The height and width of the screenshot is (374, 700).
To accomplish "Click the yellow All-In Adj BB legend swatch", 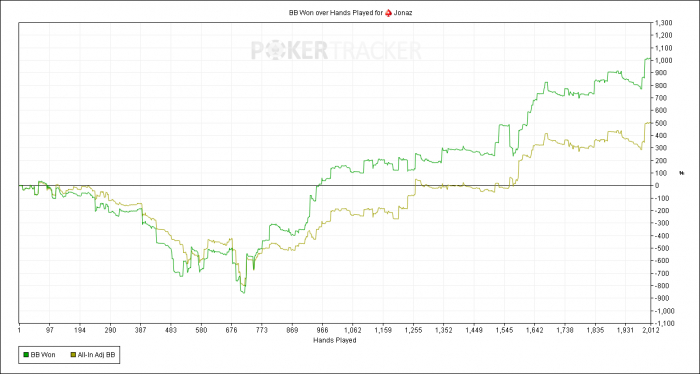I will (x=74, y=355).
